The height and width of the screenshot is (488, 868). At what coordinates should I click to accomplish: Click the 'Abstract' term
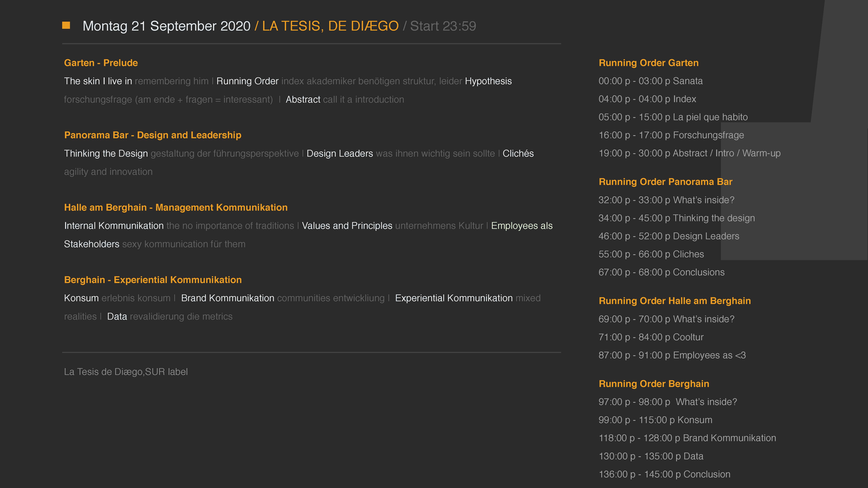click(303, 100)
